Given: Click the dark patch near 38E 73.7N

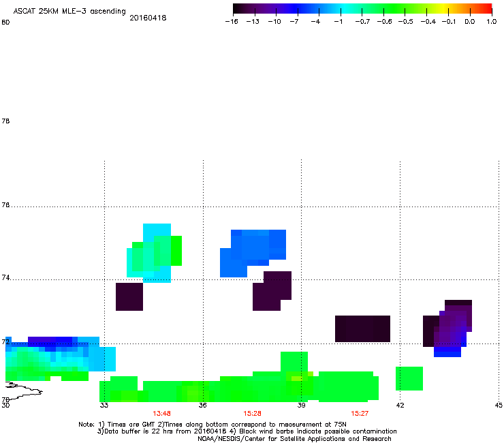Looking at the screenshot, I should (272, 291).
